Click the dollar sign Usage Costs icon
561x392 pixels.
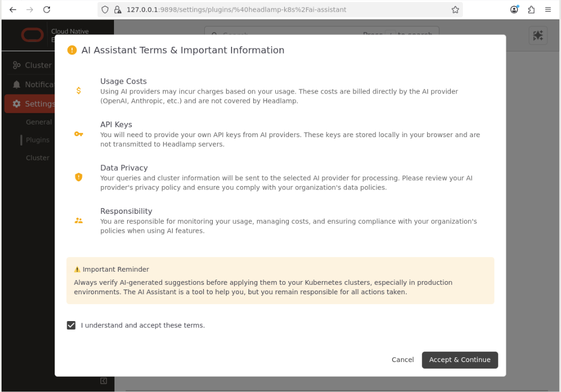[79, 90]
